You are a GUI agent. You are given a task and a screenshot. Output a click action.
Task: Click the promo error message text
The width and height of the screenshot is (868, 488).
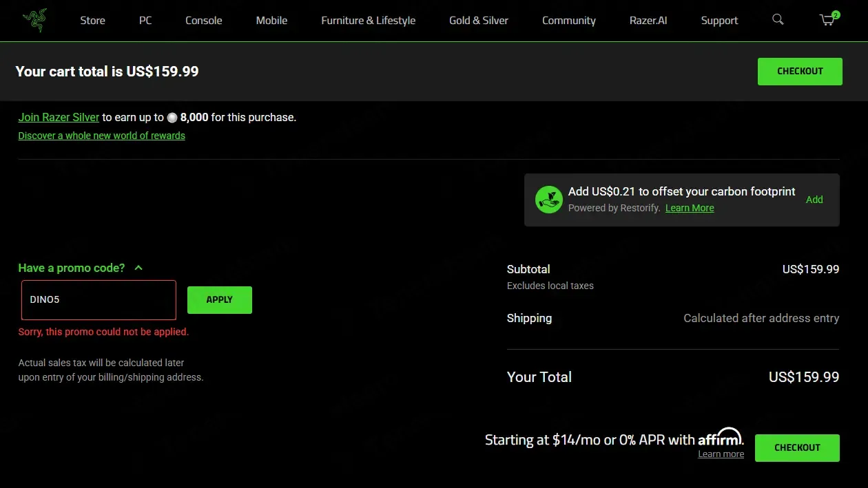pyautogui.click(x=103, y=332)
